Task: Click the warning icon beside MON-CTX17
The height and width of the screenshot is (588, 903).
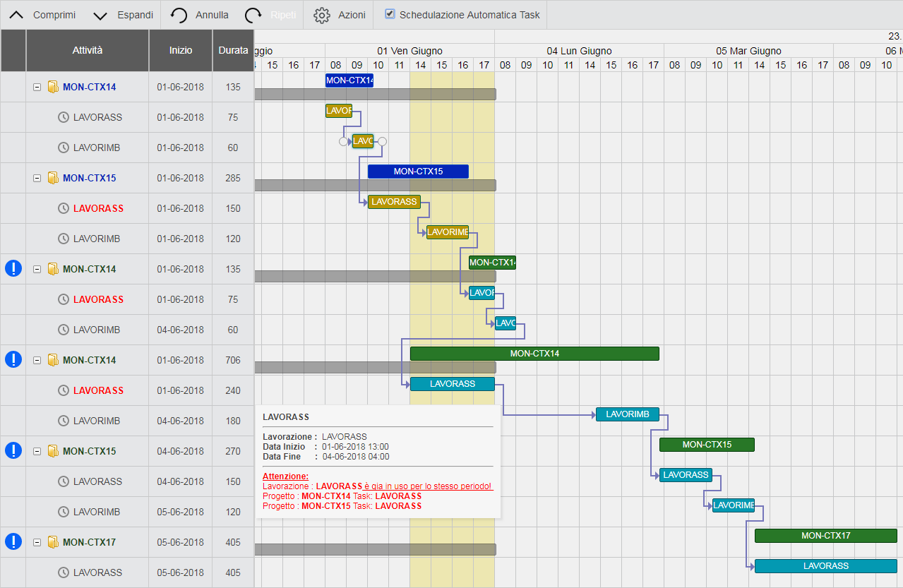Action: tap(13, 541)
